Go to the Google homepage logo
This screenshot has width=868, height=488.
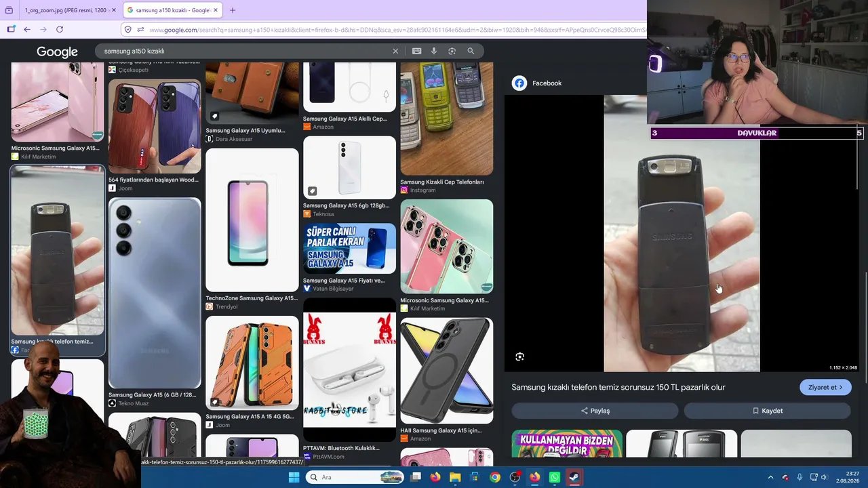click(x=57, y=52)
